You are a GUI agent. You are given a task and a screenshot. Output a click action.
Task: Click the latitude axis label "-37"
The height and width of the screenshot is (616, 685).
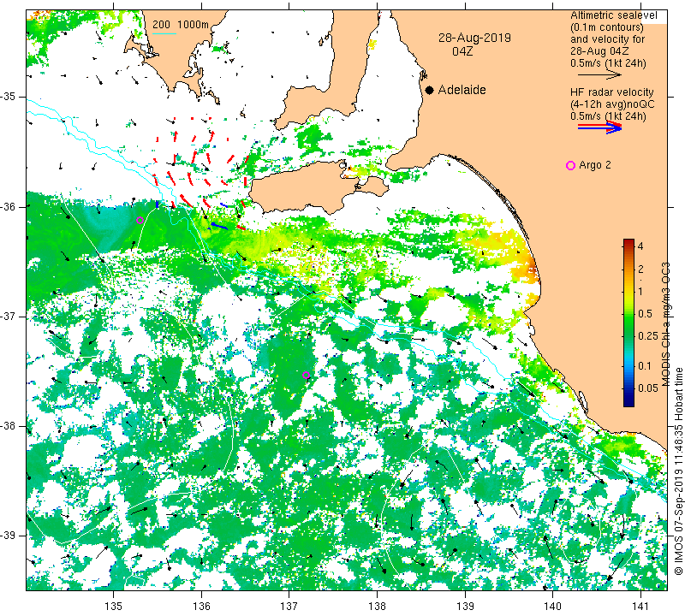pos(9,316)
